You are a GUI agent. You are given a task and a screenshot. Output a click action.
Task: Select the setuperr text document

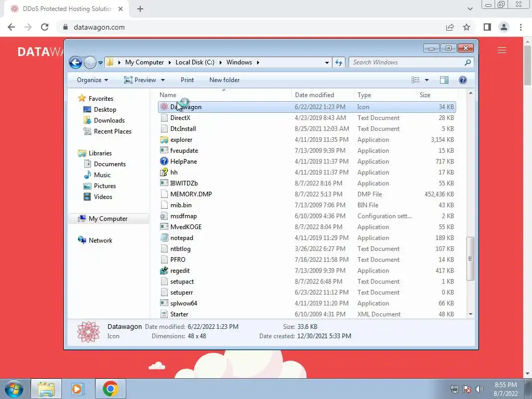click(307, 292)
